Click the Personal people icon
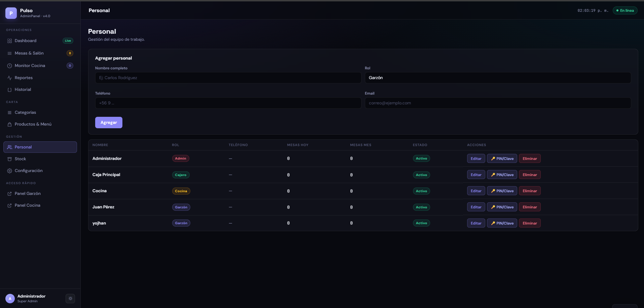Viewport: 644px width, 308px height. pos(9,147)
